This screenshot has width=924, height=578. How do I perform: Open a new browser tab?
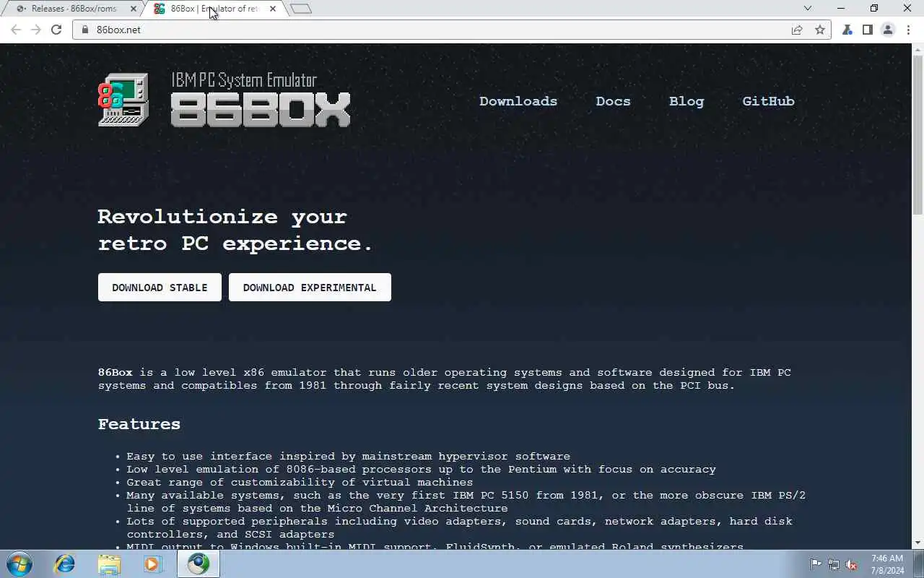tap(301, 9)
